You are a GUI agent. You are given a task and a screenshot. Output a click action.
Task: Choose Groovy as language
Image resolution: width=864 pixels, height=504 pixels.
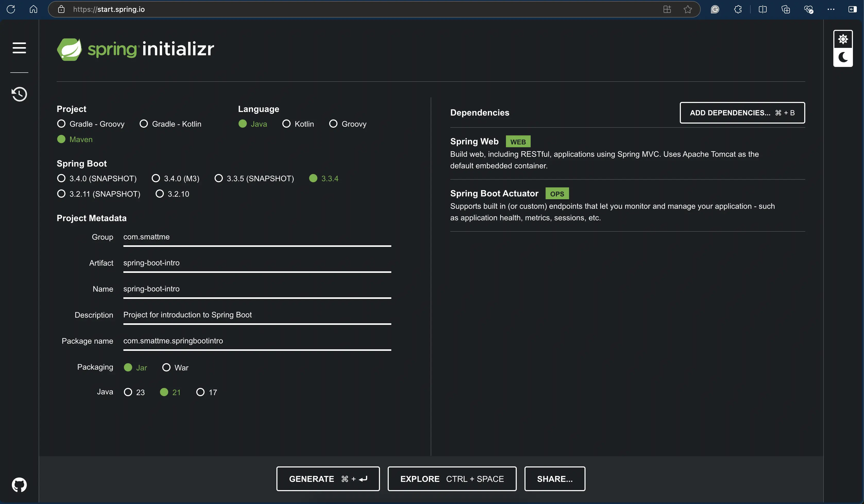click(348, 124)
